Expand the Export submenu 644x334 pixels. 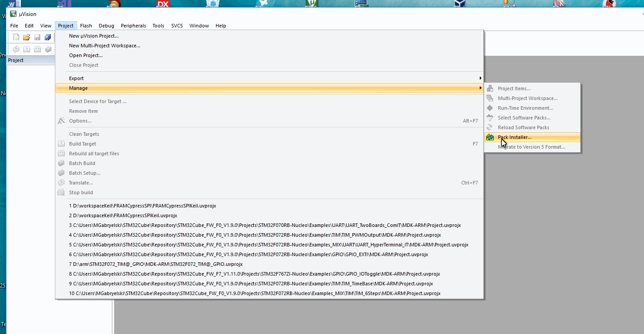(269, 78)
